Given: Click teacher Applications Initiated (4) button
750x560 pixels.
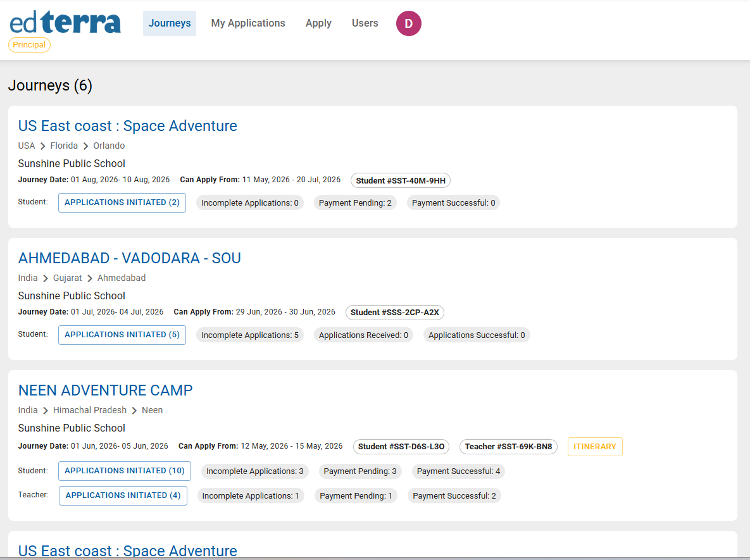Looking at the screenshot, I should 123,495.
